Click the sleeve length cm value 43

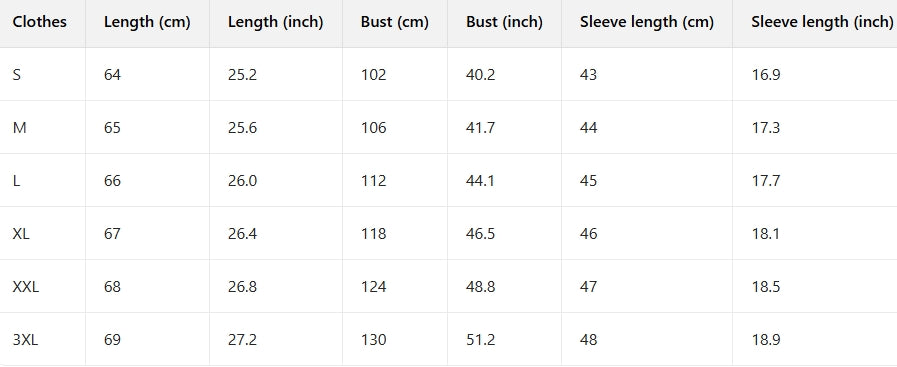coord(588,75)
